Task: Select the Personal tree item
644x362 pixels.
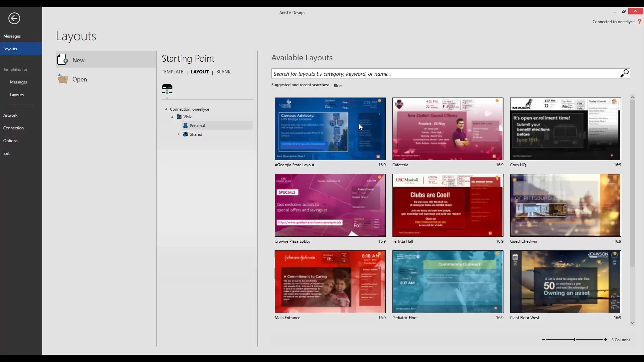Action: pyautogui.click(x=197, y=126)
